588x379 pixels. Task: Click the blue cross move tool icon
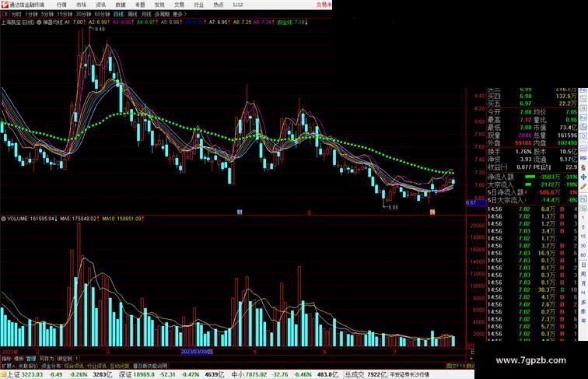coord(583,177)
